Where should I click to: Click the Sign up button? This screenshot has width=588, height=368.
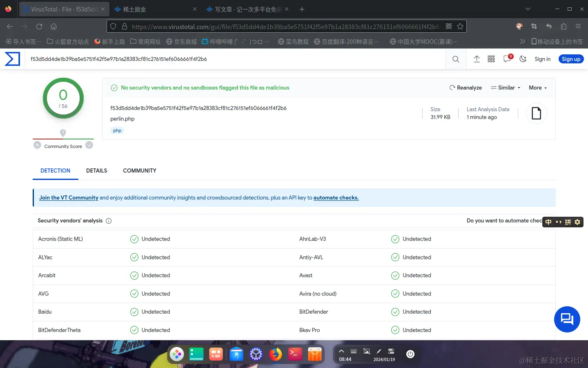tap(571, 59)
